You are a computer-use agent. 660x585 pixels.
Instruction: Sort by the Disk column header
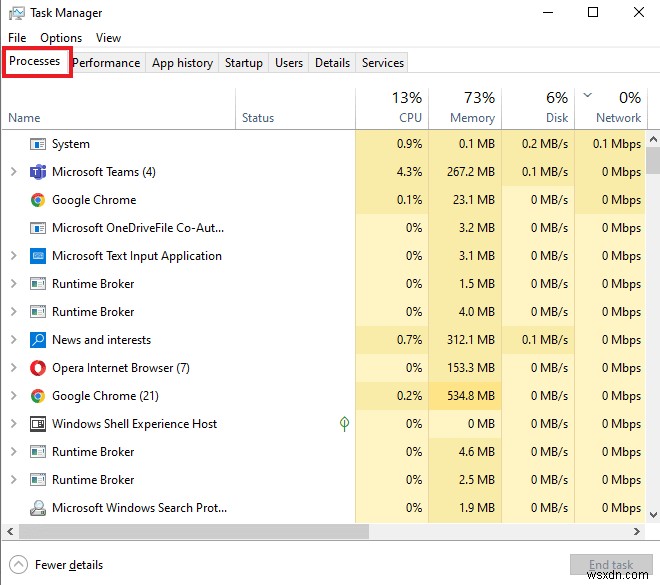(x=538, y=109)
